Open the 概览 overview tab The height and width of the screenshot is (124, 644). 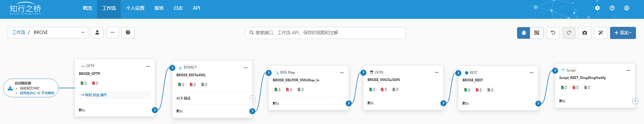[87, 8]
